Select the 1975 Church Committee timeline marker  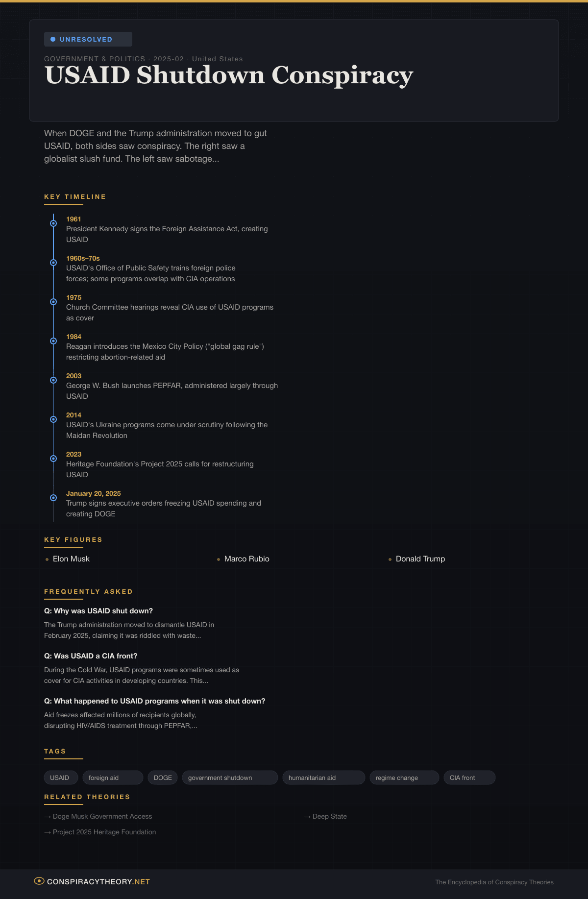pos(53,302)
